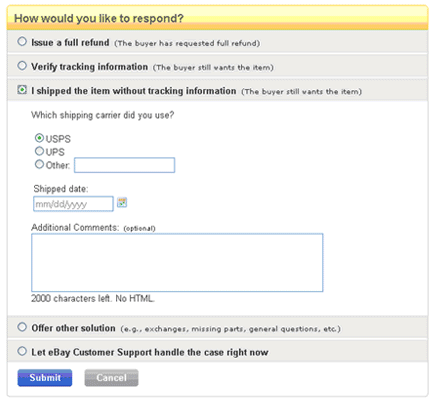Open the calendar date picker icon

(122, 202)
